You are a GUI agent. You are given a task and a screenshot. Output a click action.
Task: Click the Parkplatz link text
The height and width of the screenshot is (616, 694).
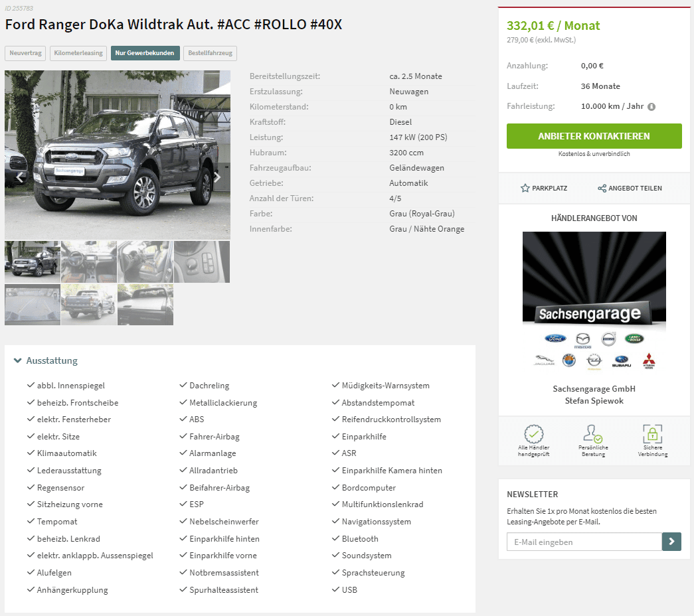549,188
